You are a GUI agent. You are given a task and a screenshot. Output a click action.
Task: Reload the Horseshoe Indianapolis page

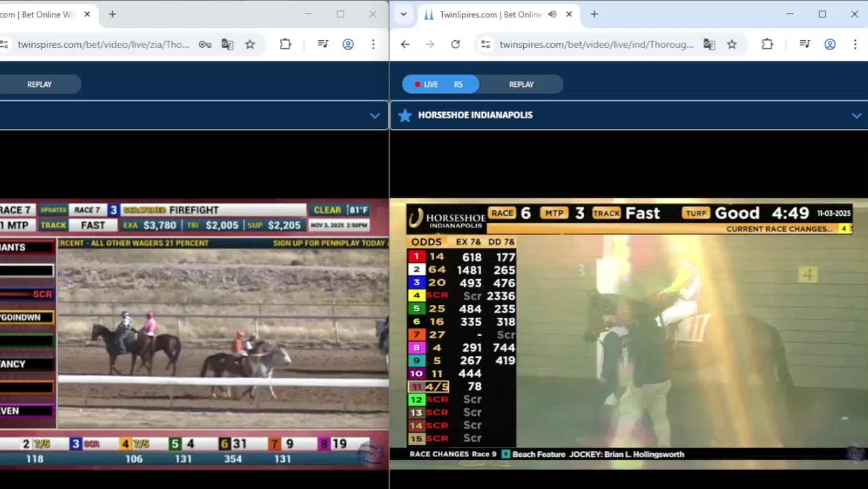(x=455, y=44)
